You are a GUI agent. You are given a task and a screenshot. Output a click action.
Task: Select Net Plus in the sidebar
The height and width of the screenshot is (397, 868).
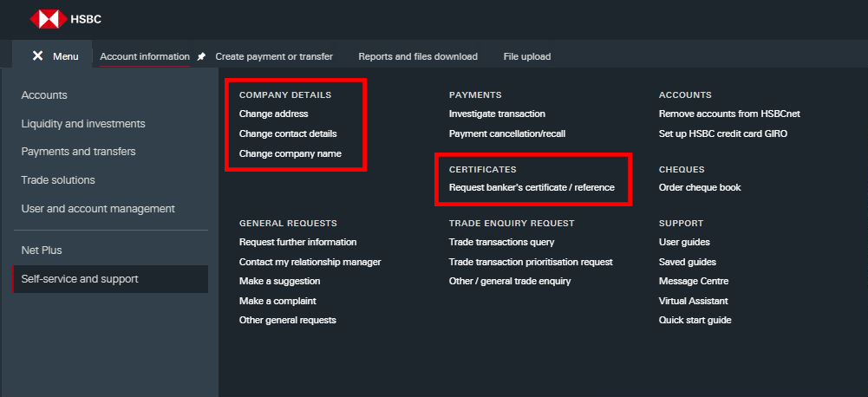42,251
